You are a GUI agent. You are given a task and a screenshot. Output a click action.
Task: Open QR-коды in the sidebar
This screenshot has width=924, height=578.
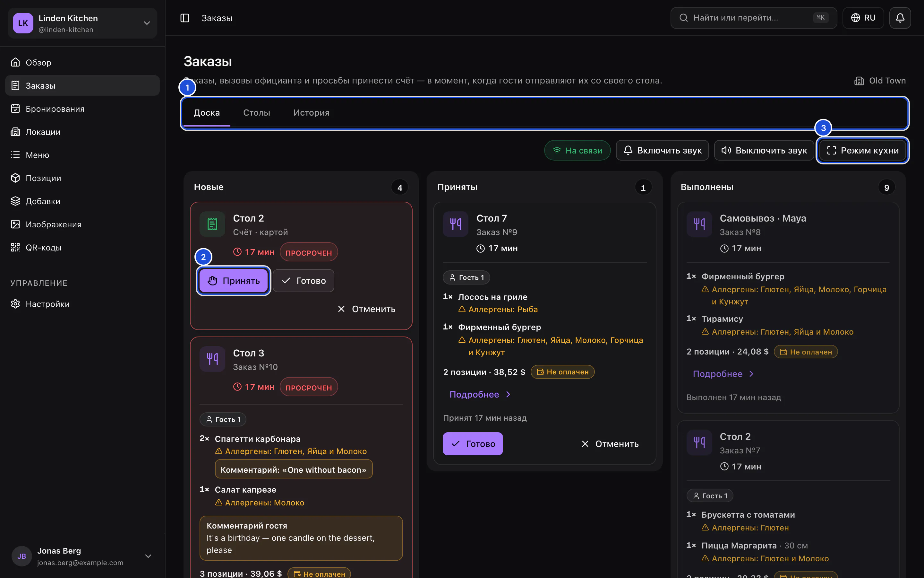[82, 247]
